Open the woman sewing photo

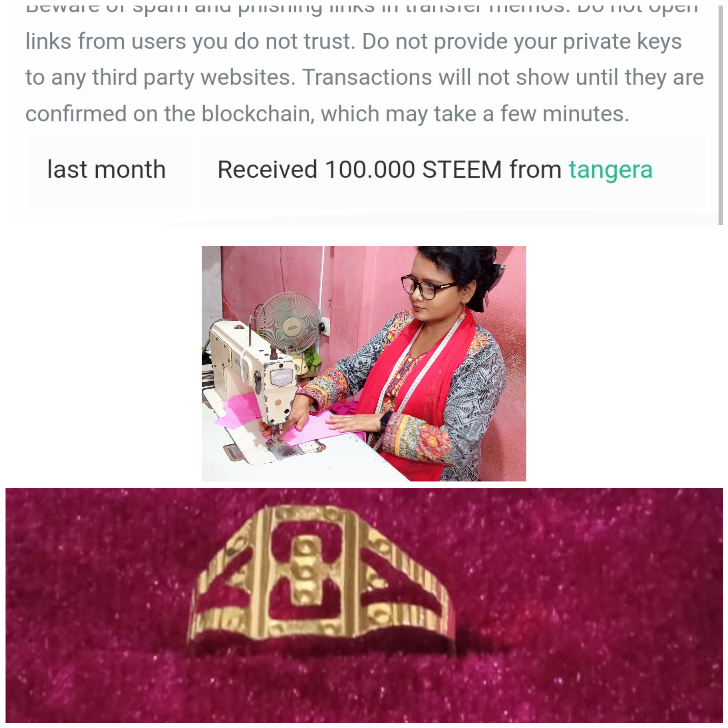364,363
